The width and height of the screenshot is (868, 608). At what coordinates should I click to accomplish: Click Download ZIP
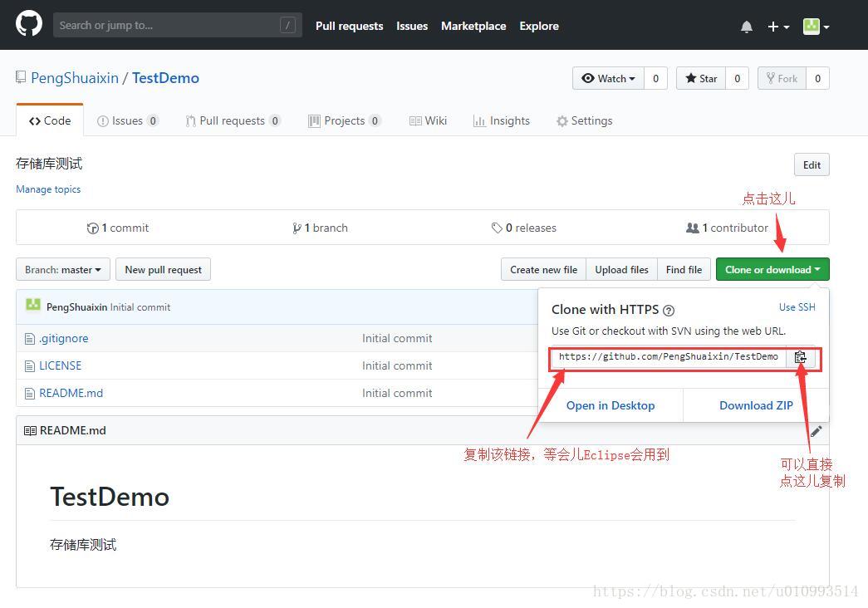(x=756, y=405)
